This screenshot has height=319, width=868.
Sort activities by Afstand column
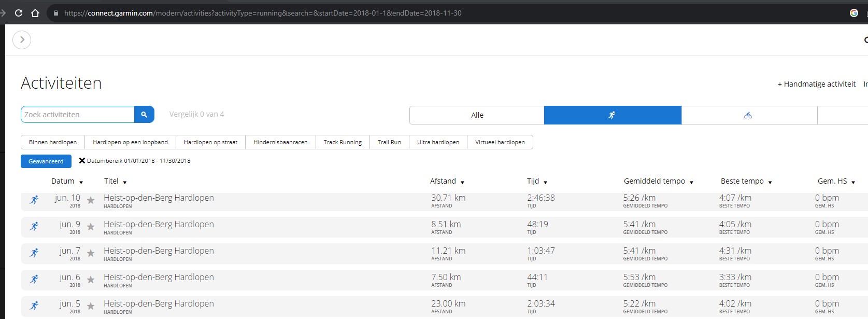(x=447, y=181)
